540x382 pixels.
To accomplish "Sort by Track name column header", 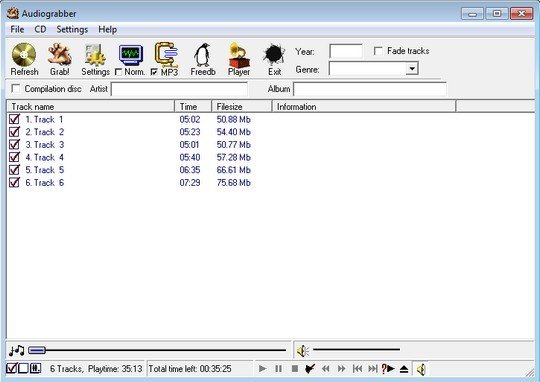I will (91, 107).
